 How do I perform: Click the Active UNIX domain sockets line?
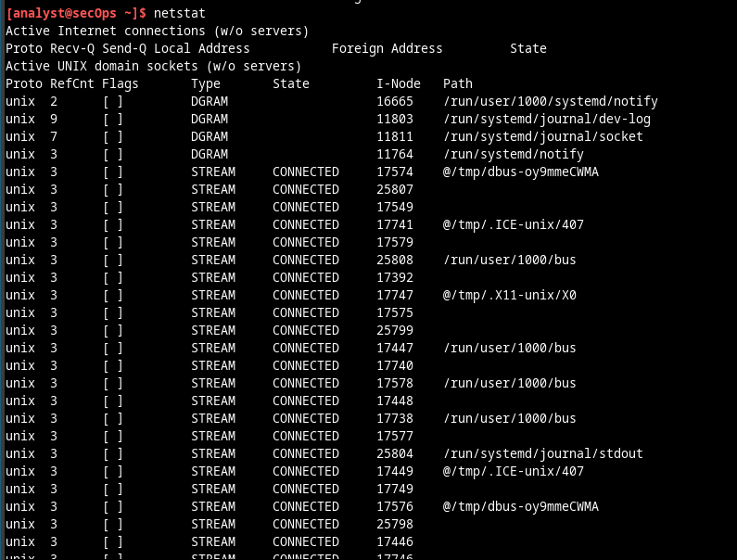coord(154,66)
